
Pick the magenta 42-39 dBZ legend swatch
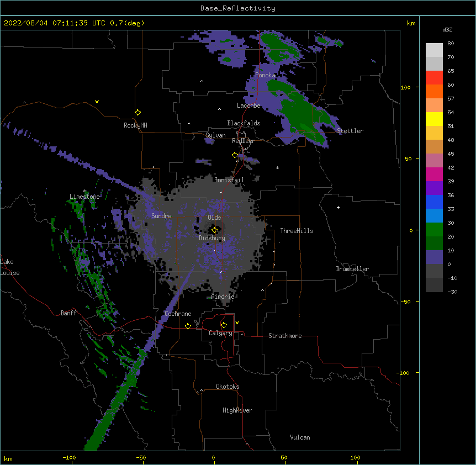[x=434, y=174]
